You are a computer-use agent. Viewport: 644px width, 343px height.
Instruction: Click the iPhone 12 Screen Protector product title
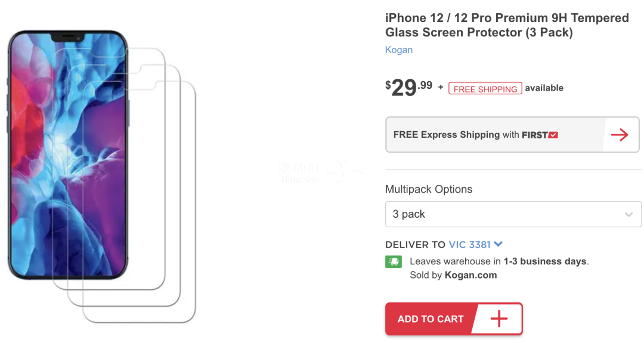point(507,25)
